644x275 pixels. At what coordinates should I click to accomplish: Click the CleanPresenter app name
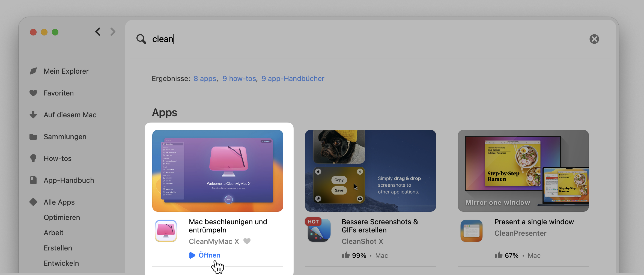click(520, 233)
